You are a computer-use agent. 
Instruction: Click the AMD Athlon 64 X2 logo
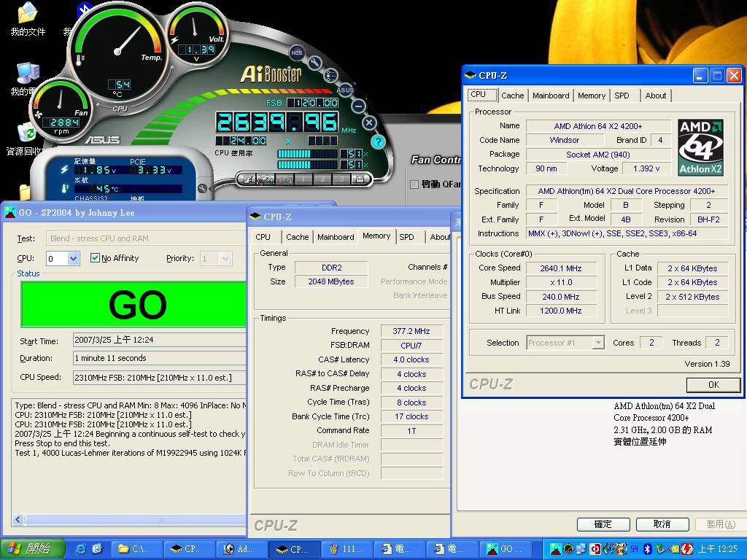coord(700,147)
